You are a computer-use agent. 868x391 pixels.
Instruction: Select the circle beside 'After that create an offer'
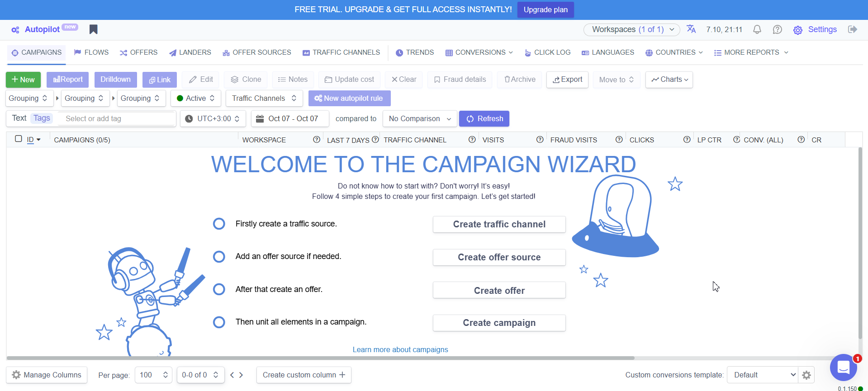click(x=219, y=289)
